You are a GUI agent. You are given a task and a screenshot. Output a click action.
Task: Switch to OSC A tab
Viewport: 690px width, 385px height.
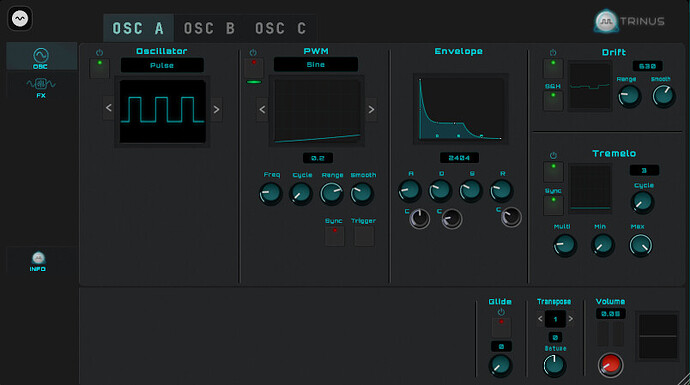tap(138, 29)
